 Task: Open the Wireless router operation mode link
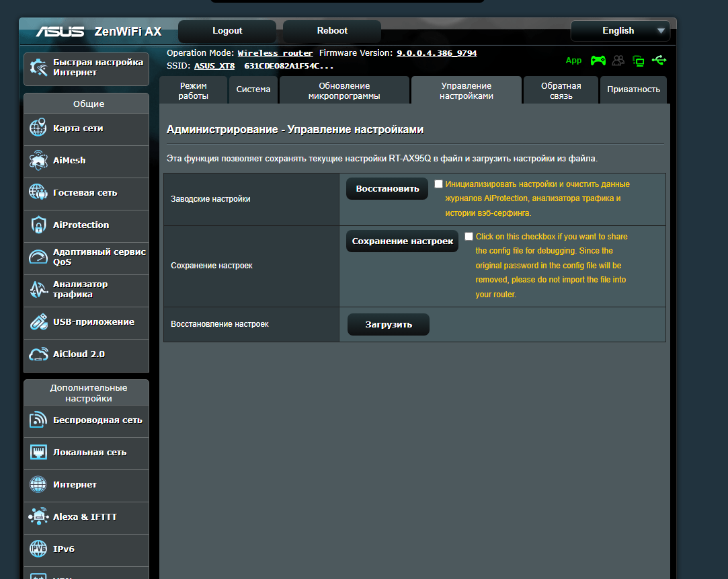coord(275,53)
